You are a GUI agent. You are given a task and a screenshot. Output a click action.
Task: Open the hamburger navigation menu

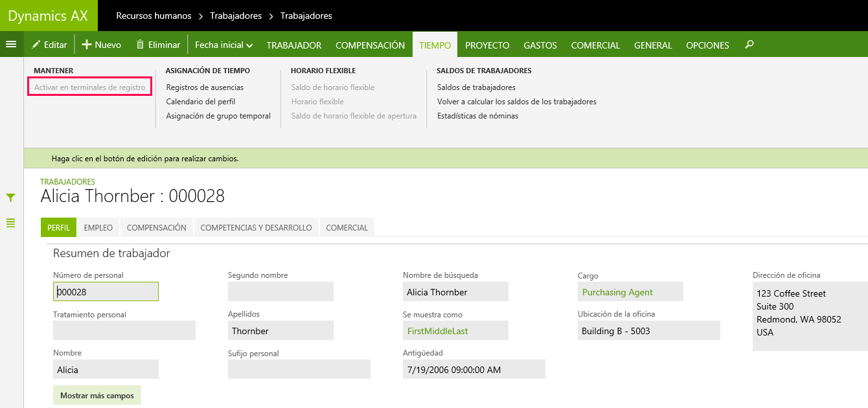tap(11, 44)
